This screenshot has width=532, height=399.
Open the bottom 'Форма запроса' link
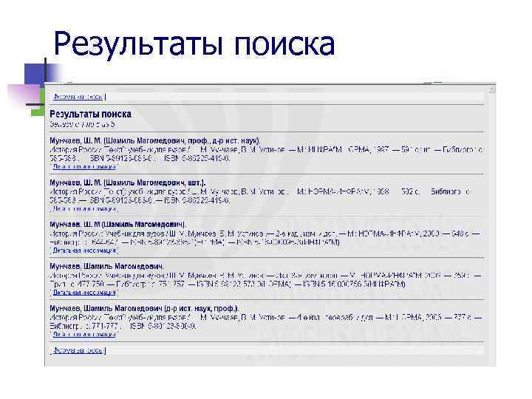78,350
